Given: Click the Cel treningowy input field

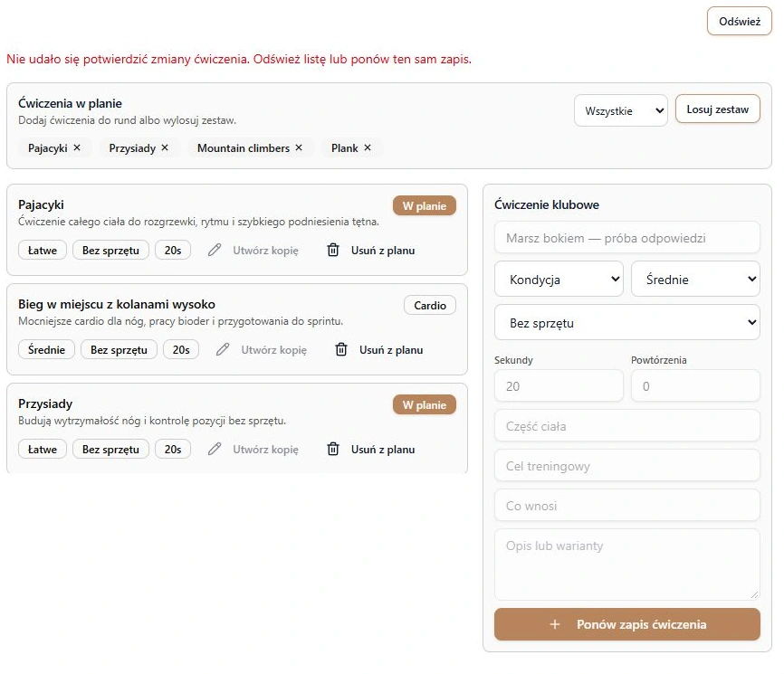Looking at the screenshot, I should tap(627, 465).
